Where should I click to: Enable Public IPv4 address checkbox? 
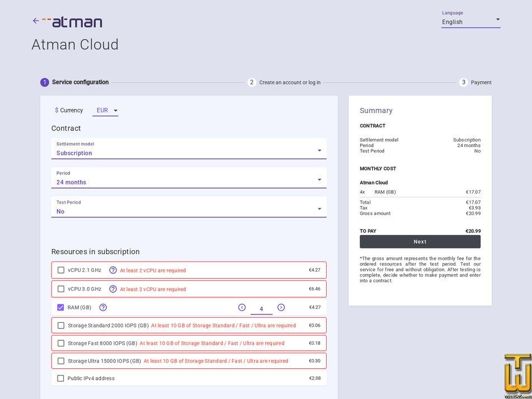[x=61, y=378]
